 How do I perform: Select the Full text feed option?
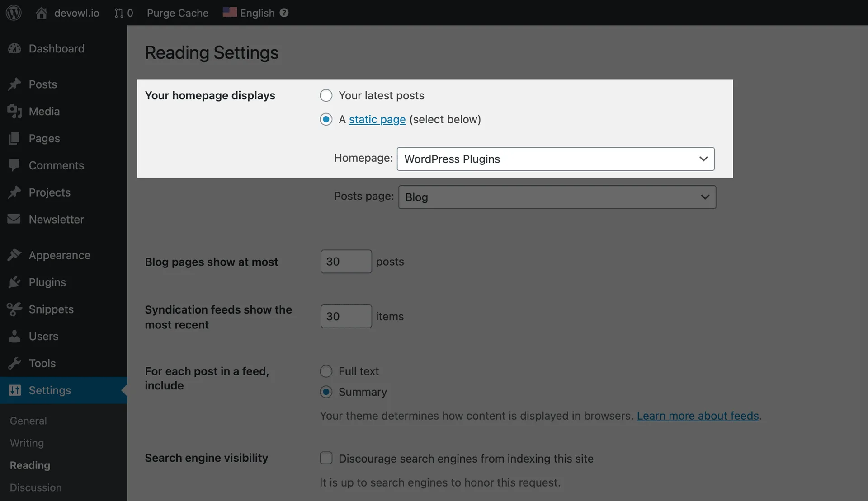click(x=326, y=371)
